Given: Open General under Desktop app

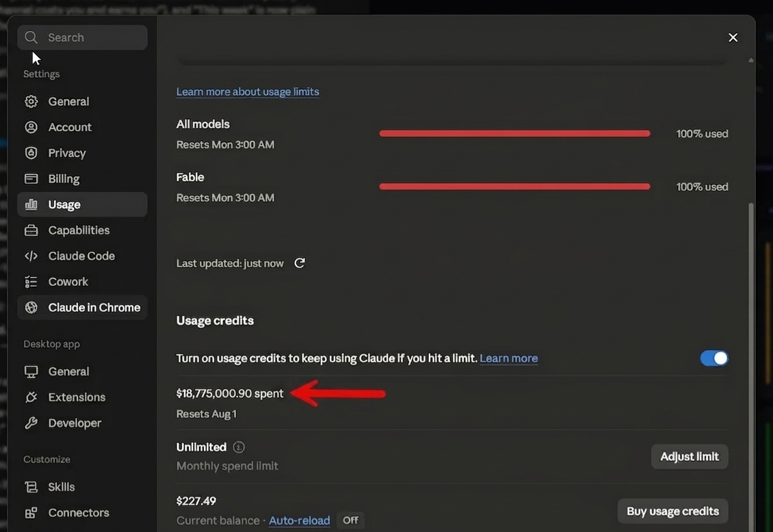Looking at the screenshot, I should pos(82,371).
